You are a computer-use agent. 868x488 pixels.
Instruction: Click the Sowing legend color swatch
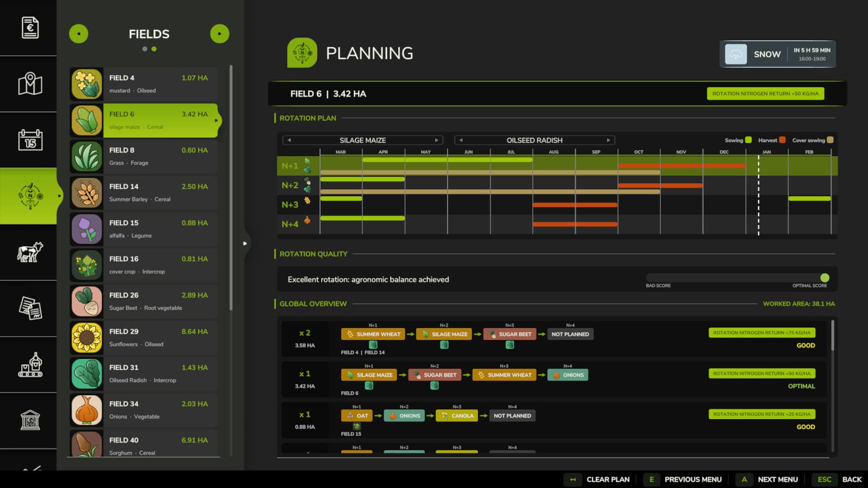[x=749, y=140]
